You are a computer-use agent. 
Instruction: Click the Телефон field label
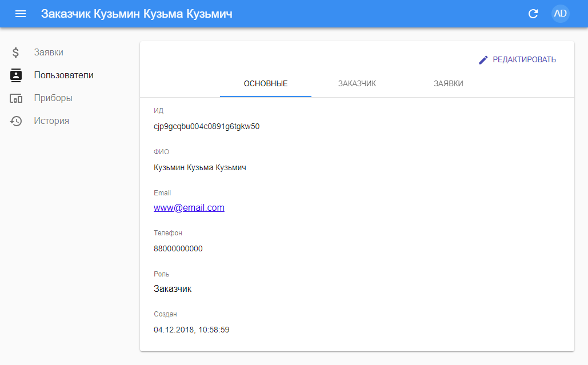(167, 233)
